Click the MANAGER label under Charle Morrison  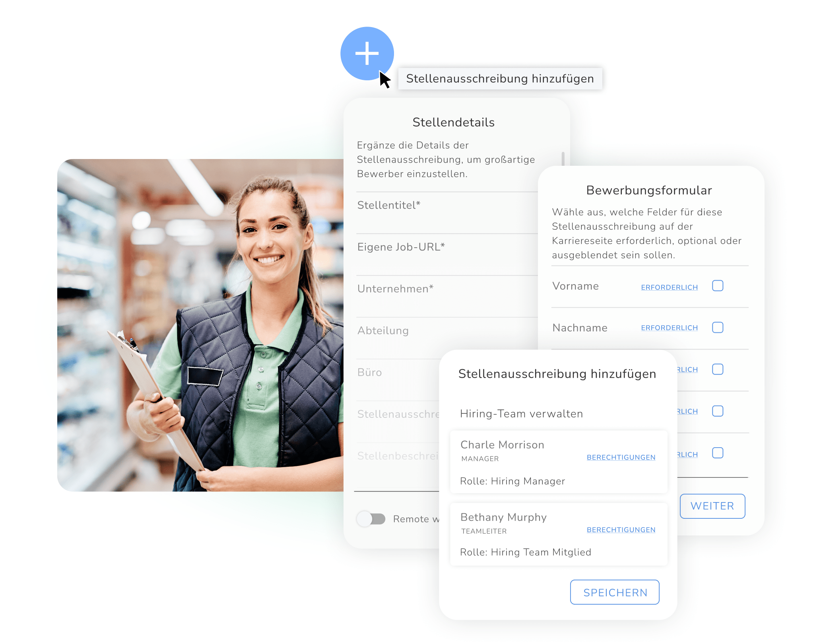[x=480, y=459]
